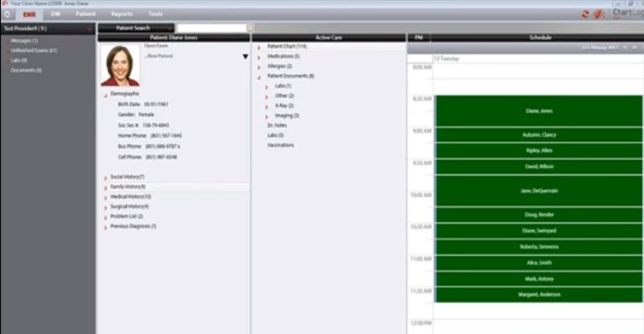This screenshot has height=334, width=644.
Task: Open Doug, Bender appointment
Action: pos(539,214)
